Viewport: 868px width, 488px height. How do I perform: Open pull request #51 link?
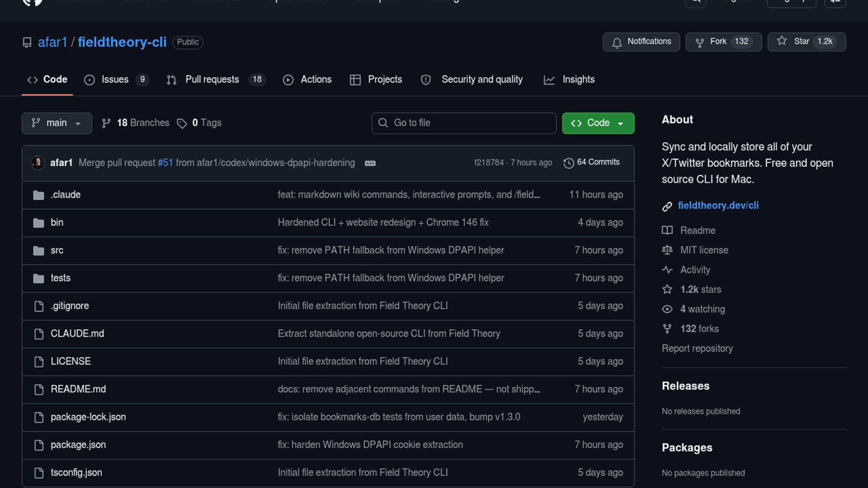click(x=165, y=163)
